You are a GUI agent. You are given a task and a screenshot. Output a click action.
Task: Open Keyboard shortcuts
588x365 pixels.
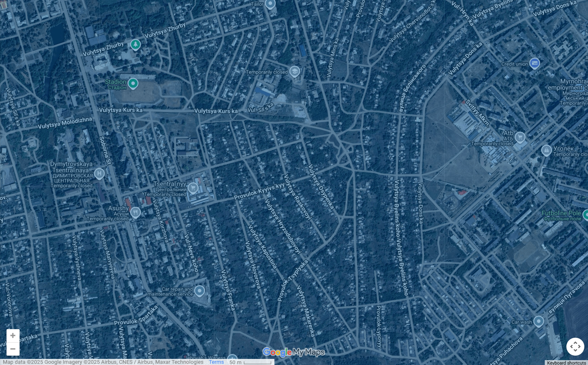pos(566,363)
